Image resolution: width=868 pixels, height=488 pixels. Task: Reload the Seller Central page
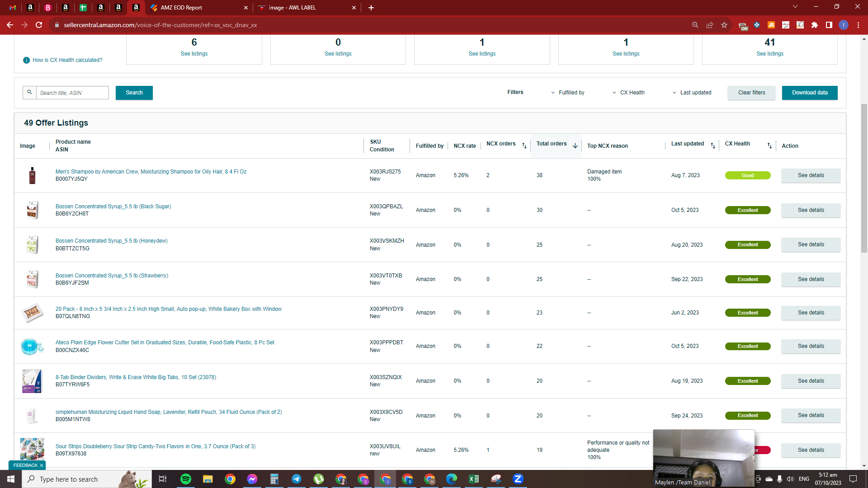tap(39, 25)
